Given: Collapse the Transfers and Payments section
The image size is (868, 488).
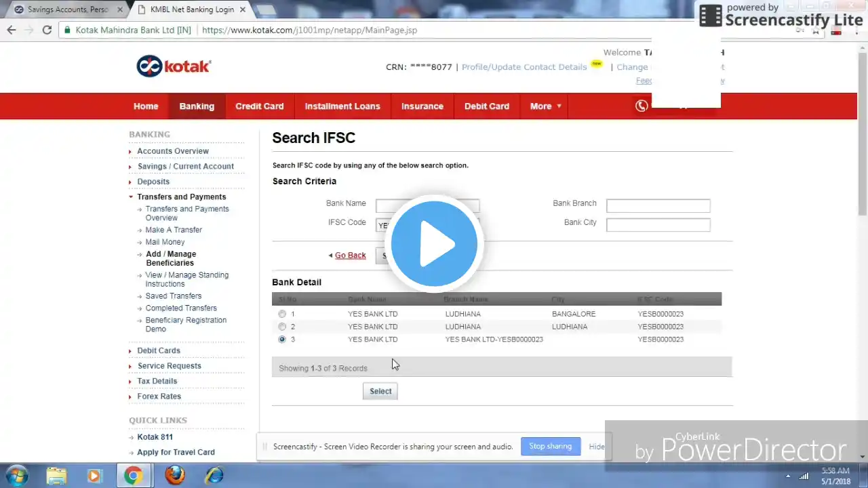Looking at the screenshot, I should click(131, 197).
